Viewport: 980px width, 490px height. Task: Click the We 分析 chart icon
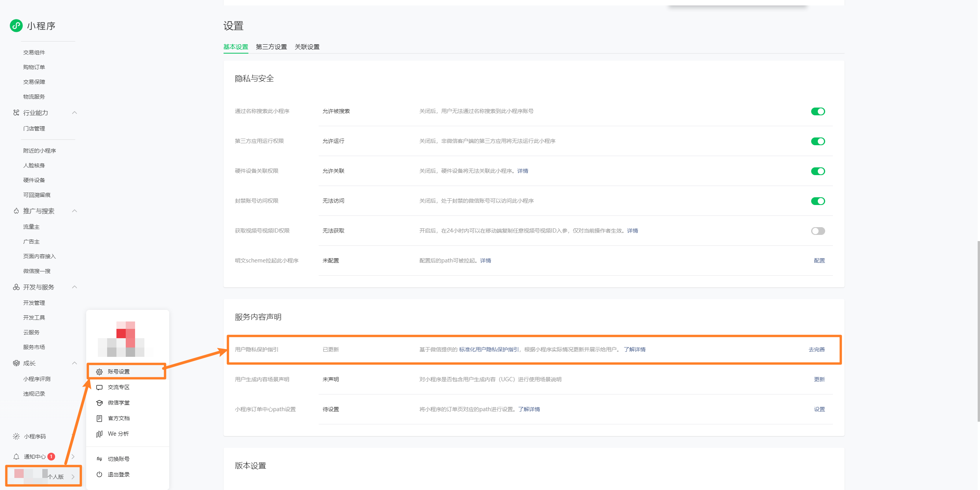[99, 434]
